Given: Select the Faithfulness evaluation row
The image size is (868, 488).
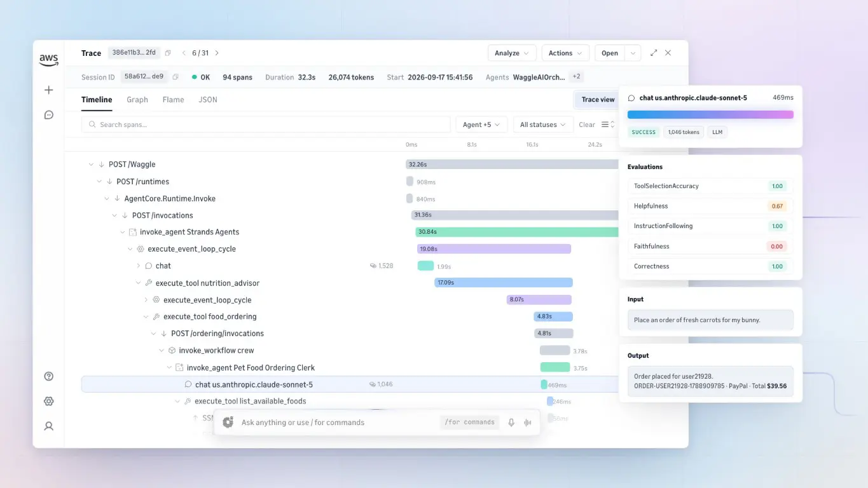Looking at the screenshot, I should (710, 247).
